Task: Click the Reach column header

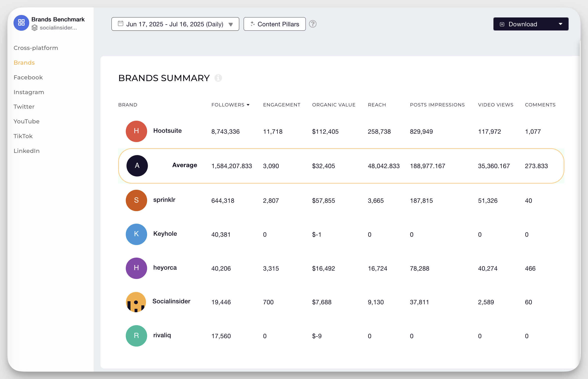Action: (377, 105)
